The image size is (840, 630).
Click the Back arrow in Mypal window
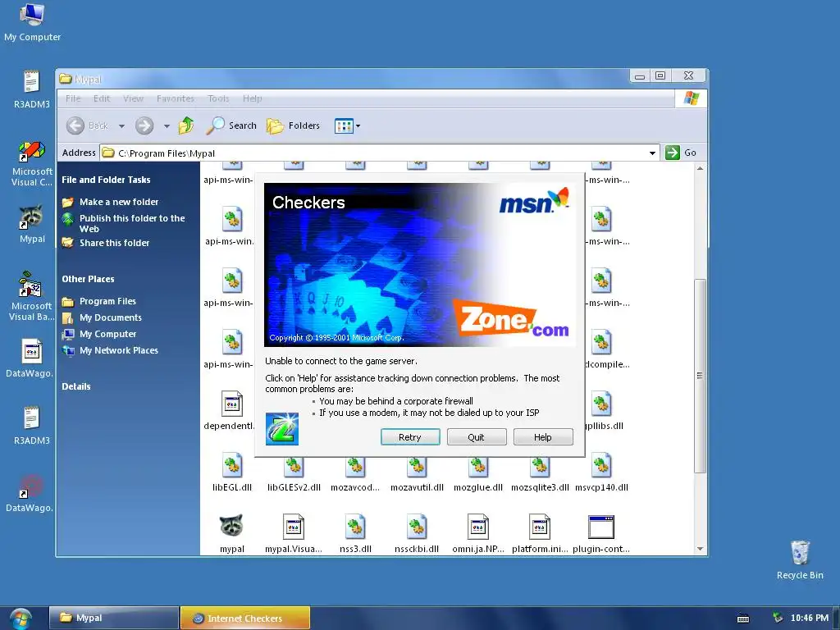coord(75,126)
